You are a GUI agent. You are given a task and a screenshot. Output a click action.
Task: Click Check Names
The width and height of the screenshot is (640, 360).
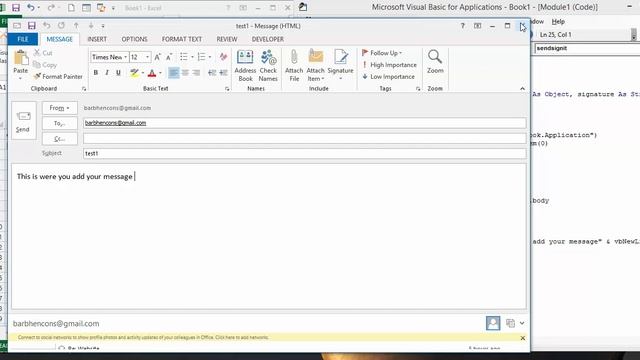[x=268, y=66]
